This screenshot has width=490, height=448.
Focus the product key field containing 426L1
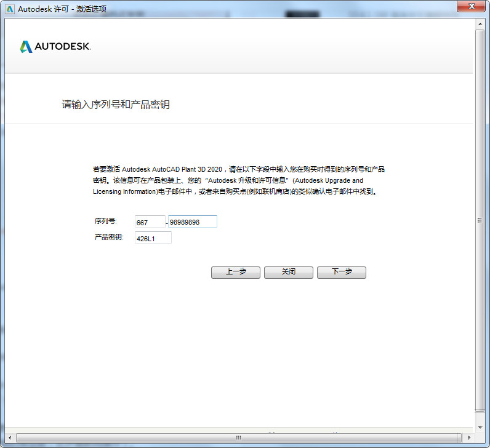153,238
